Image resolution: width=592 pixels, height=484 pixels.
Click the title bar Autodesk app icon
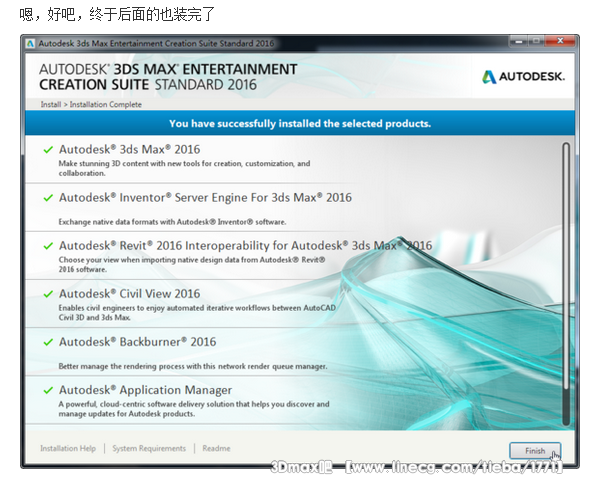(30, 43)
